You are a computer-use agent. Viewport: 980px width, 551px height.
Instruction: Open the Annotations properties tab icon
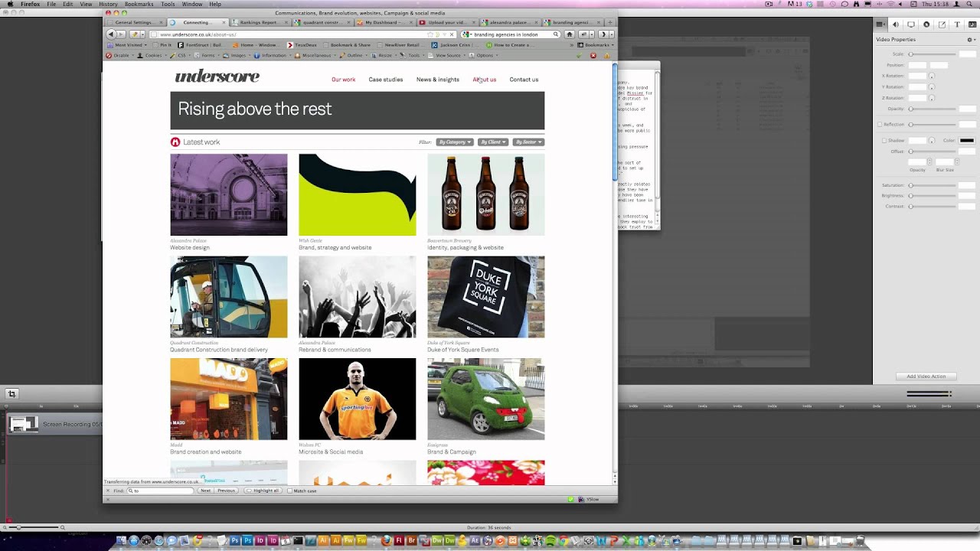point(942,24)
